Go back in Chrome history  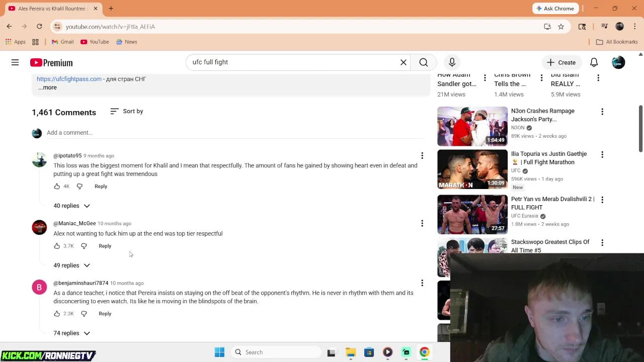(x=9, y=26)
